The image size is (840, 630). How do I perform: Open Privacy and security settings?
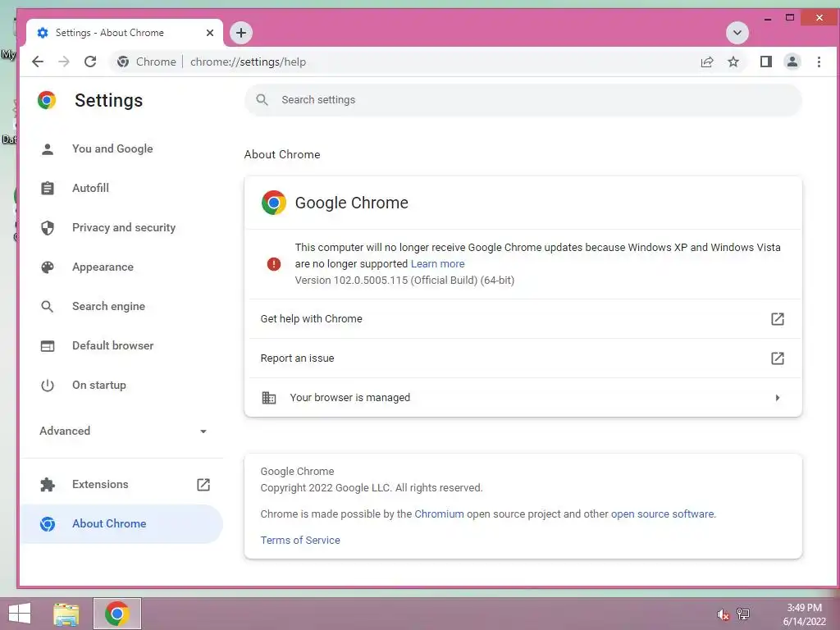[x=122, y=228]
